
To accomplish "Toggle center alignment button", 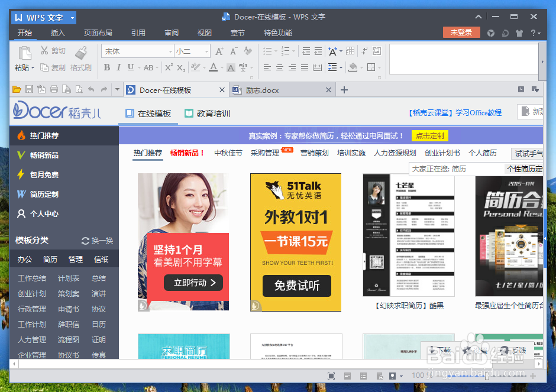I will point(280,67).
